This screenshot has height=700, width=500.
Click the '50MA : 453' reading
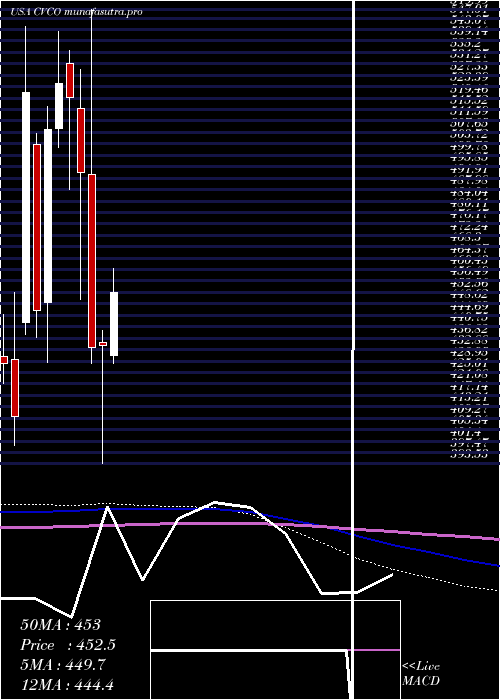[62, 625]
